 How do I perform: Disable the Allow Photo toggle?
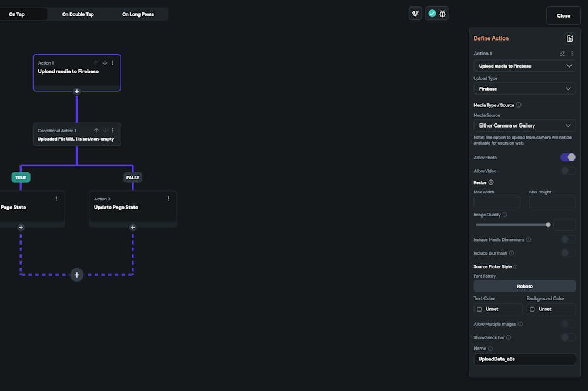[567, 157]
